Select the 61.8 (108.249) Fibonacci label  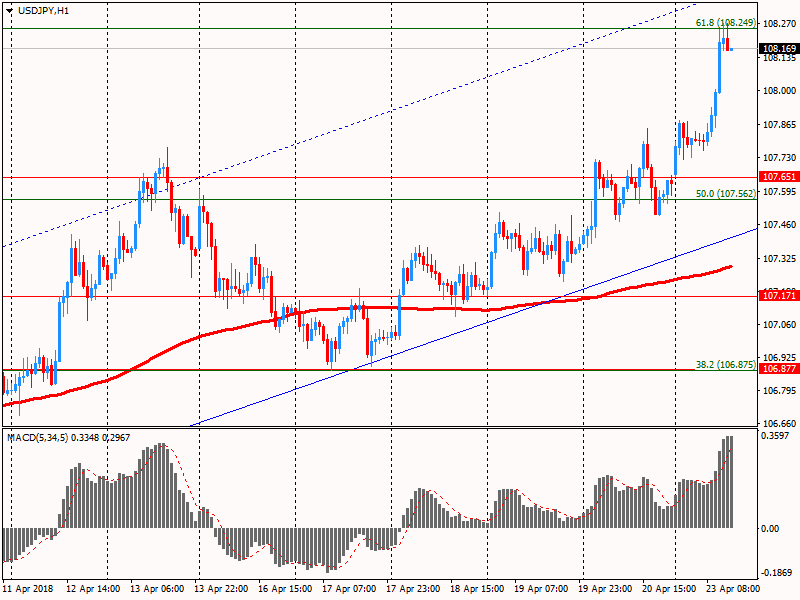(726, 23)
